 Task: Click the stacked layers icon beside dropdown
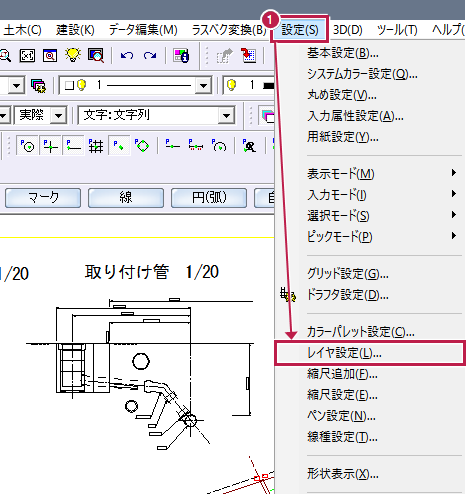pos(38,85)
